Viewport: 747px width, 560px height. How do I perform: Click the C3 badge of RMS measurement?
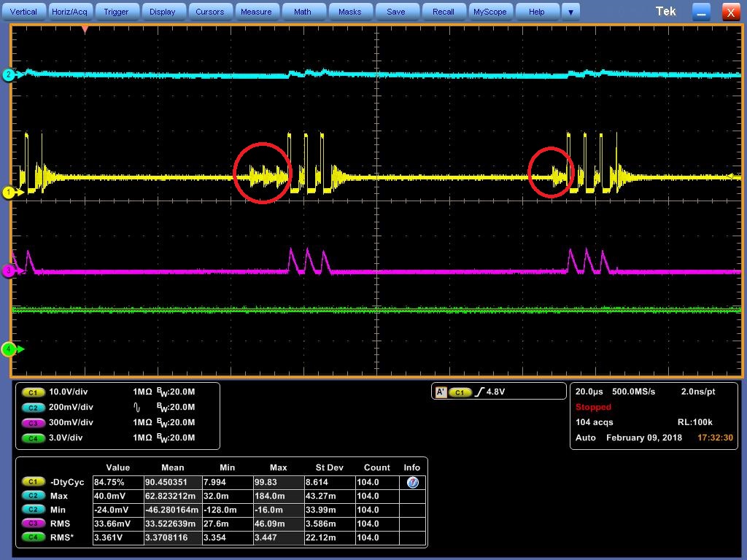point(33,524)
